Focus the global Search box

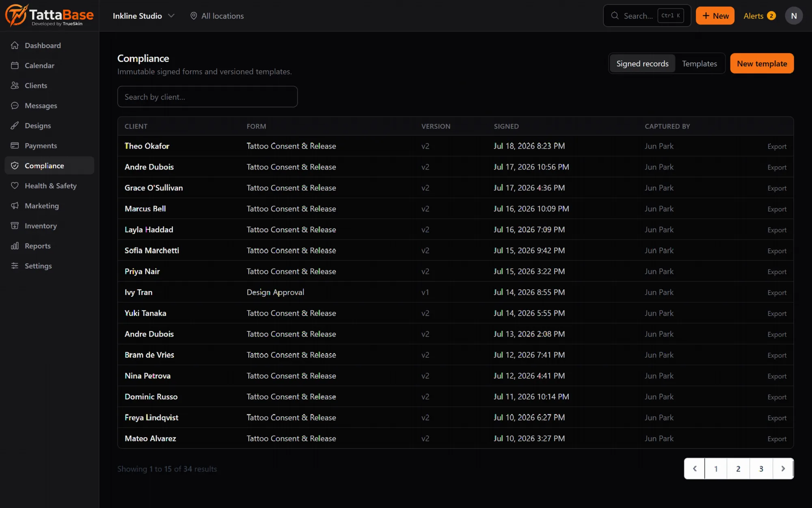coord(647,16)
